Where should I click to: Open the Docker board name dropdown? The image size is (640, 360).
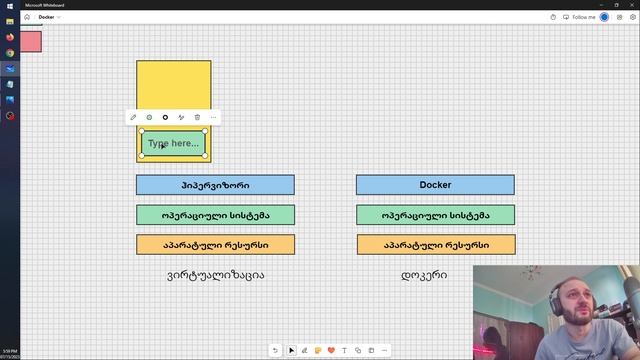pyautogui.click(x=49, y=17)
